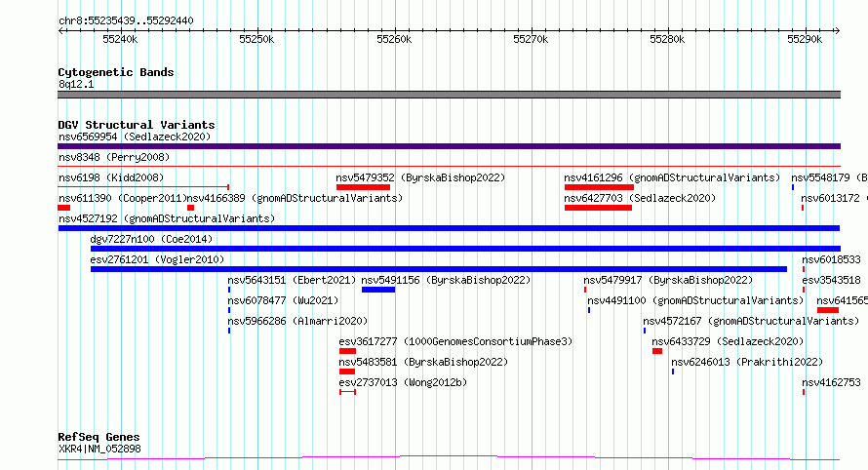Click the 55270k ruler position
This screenshot has width=868, height=470.
(531, 39)
